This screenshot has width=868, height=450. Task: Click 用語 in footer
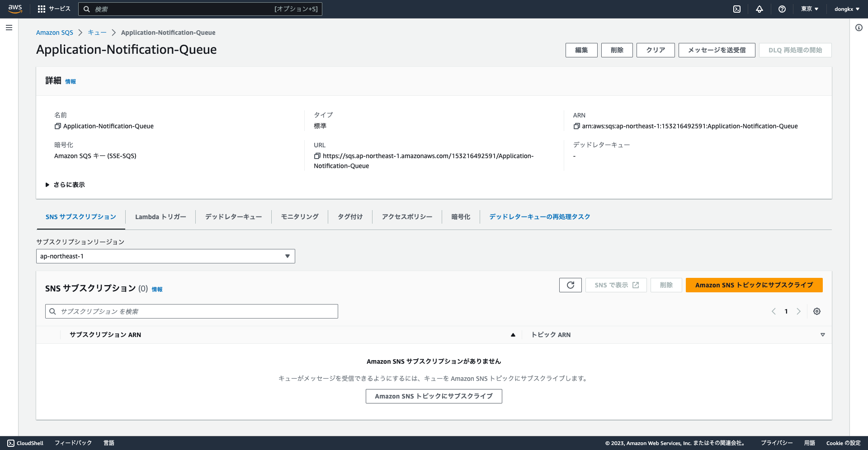click(810, 443)
